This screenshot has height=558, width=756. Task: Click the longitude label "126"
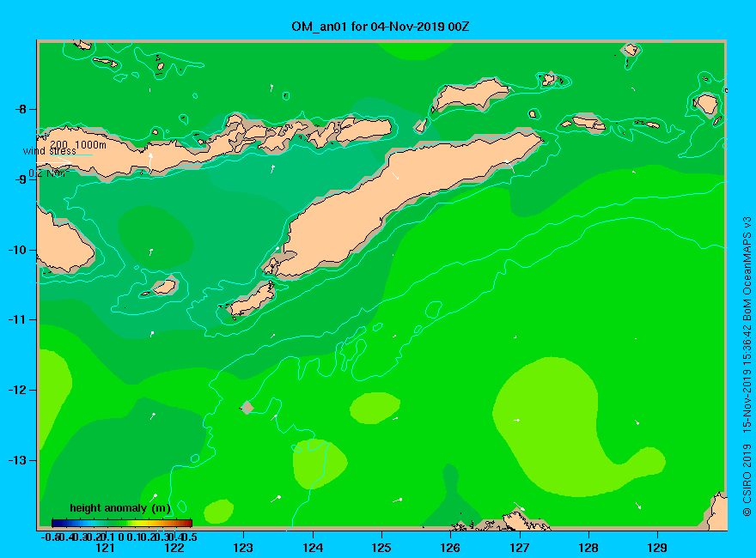[450, 548]
